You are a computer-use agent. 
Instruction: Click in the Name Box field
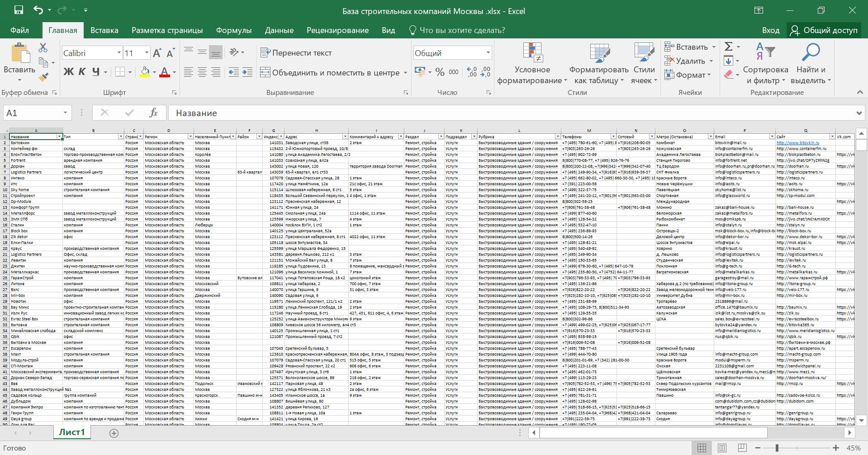(32, 113)
